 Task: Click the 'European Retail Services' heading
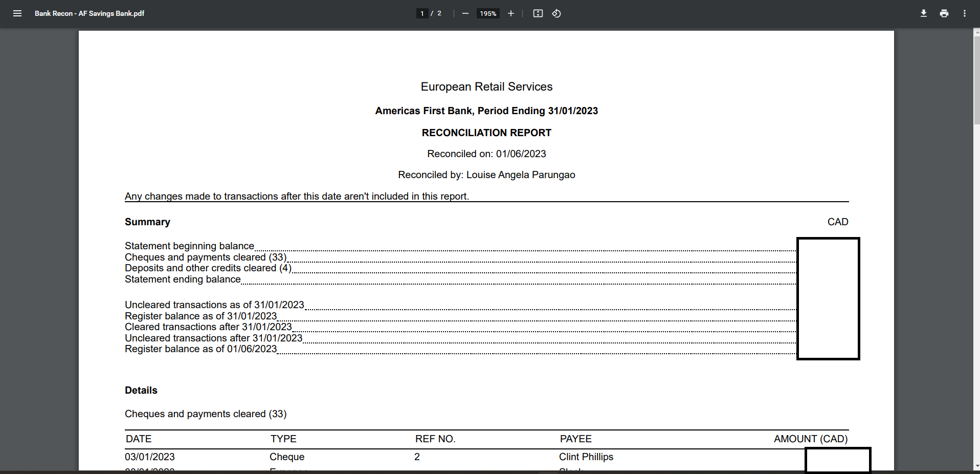(x=486, y=87)
